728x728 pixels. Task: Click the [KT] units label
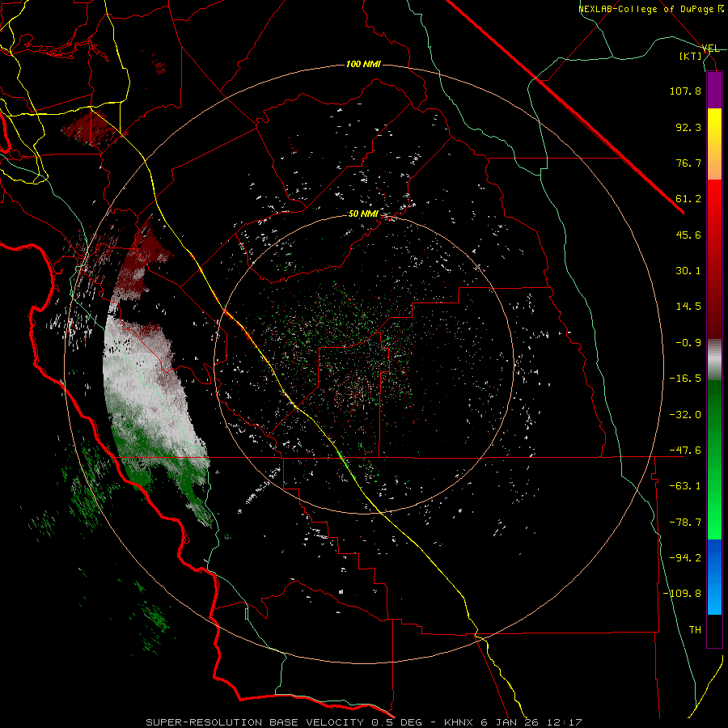[x=691, y=56]
